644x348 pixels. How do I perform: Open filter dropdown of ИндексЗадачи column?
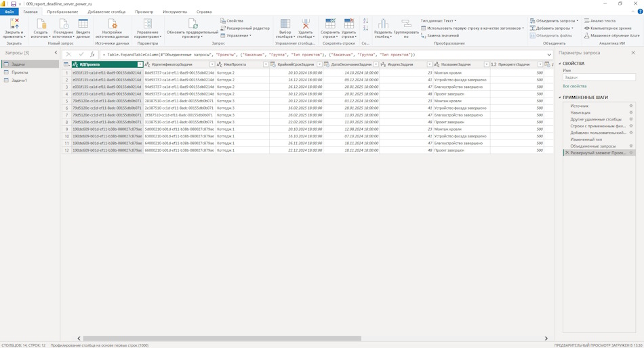pyautogui.click(x=430, y=64)
